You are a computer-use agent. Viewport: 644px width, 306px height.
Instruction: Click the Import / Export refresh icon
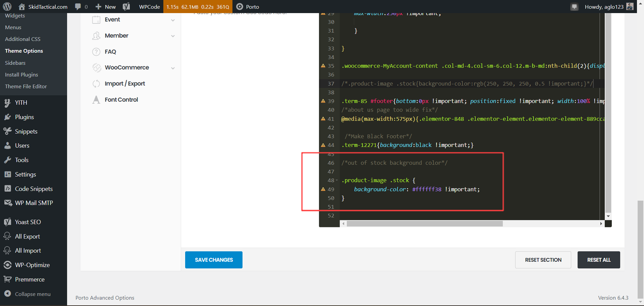tap(96, 84)
